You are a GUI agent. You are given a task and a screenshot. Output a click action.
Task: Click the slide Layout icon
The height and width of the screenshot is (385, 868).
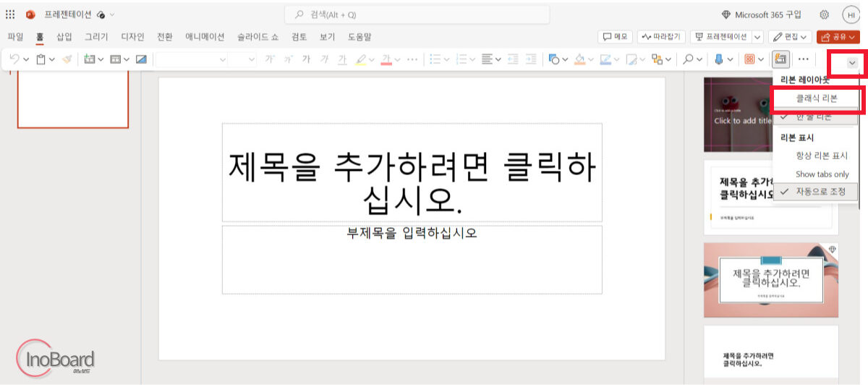(x=116, y=59)
